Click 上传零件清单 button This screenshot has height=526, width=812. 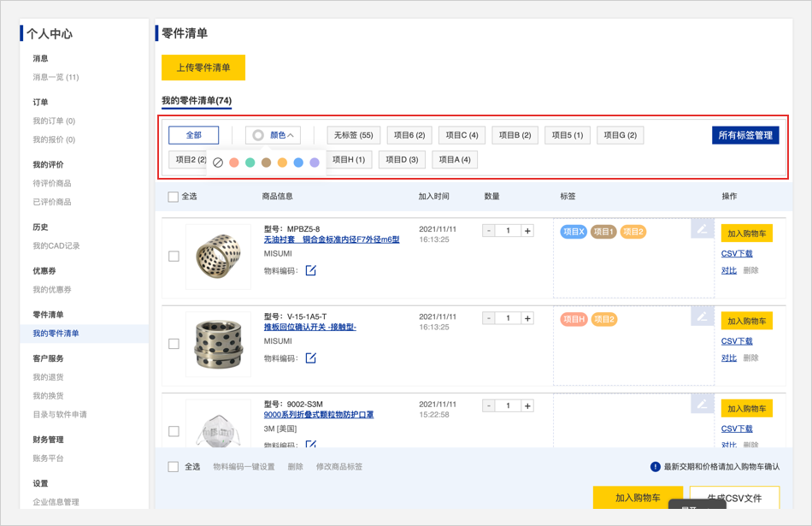click(x=203, y=68)
